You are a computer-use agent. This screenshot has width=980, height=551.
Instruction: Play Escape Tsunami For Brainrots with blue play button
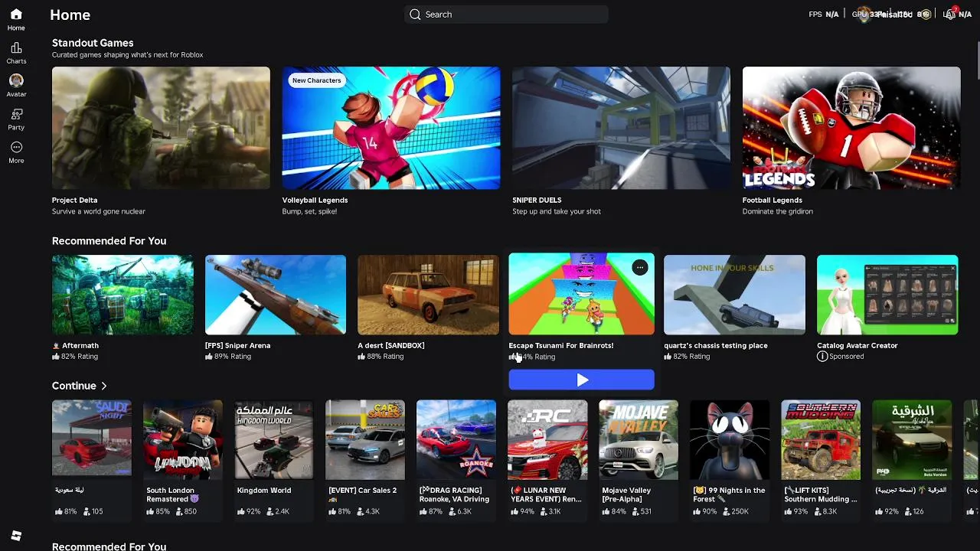pyautogui.click(x=582, y=380)
